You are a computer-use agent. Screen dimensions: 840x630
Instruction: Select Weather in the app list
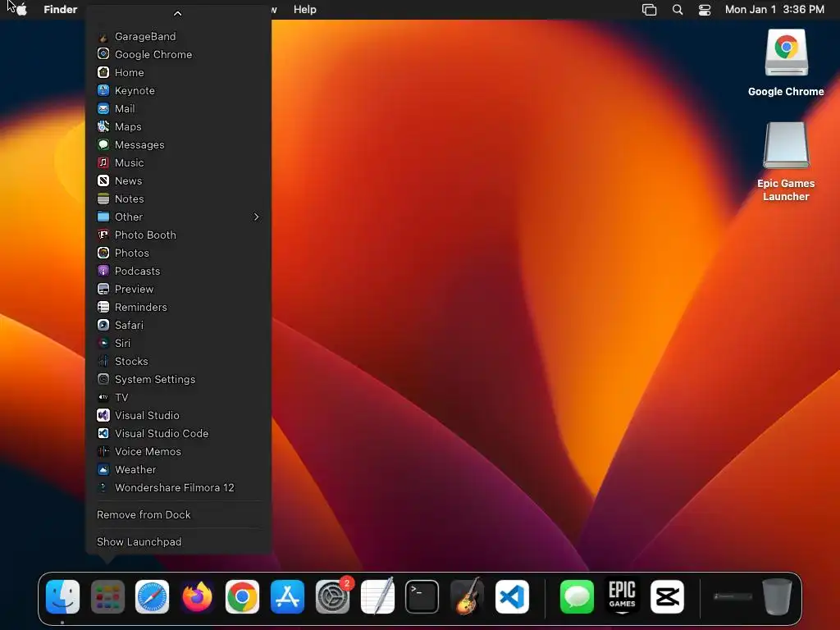[x=178, y=470]
